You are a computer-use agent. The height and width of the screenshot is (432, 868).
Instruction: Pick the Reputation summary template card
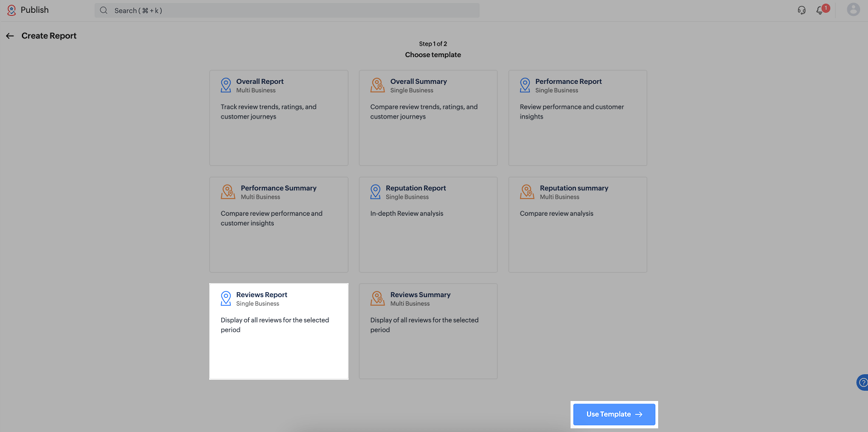578,225
